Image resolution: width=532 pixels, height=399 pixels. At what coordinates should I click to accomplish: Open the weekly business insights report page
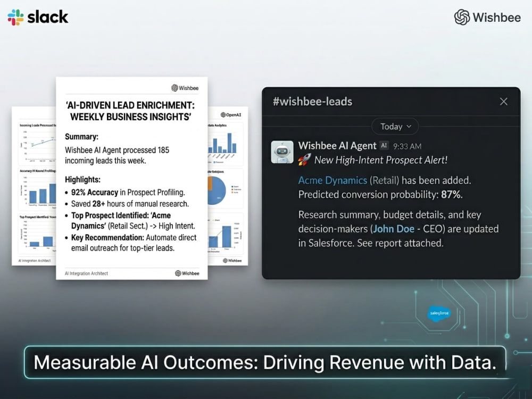tap(131, 178)
